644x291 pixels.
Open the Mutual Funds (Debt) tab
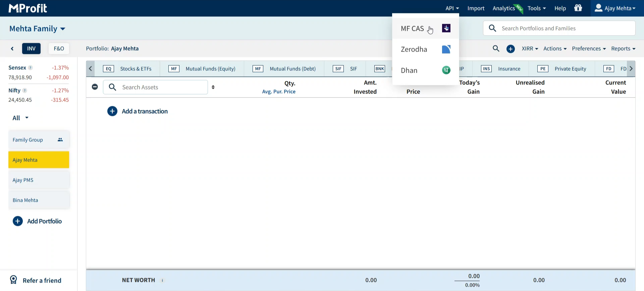pyautogui.click(x=284, y=69)
